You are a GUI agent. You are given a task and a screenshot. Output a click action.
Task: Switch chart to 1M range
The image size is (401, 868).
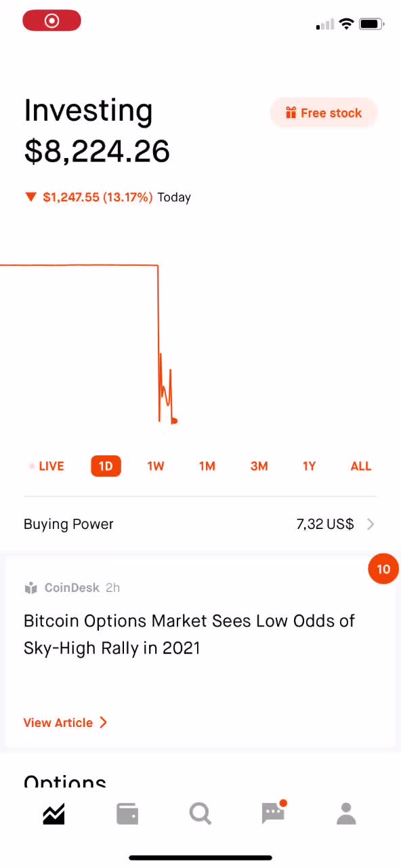[207, 466]
